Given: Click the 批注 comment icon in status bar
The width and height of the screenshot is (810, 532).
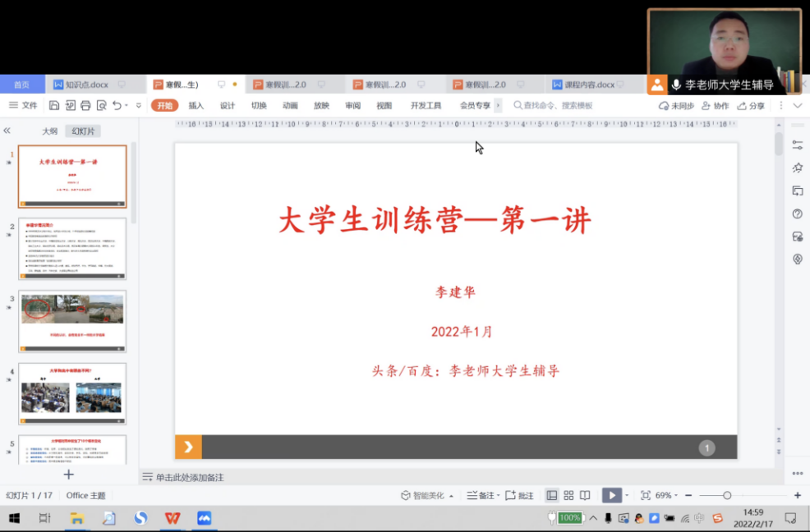Looking at the screenshot, I should click(519, 495).
